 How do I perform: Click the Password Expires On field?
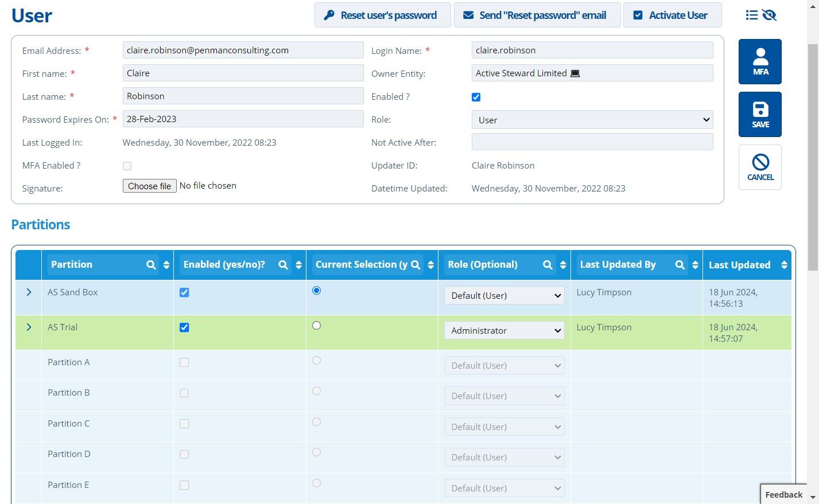click(x=243, y=119)
